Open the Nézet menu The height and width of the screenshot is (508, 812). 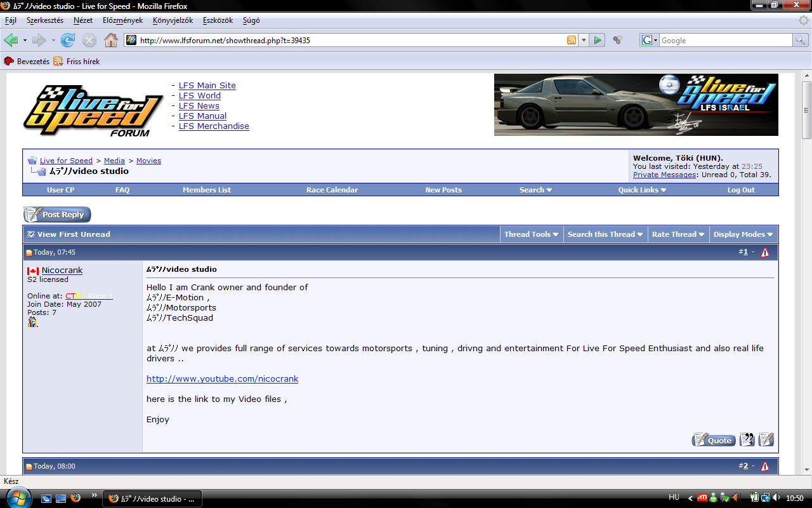coord(83,20)
